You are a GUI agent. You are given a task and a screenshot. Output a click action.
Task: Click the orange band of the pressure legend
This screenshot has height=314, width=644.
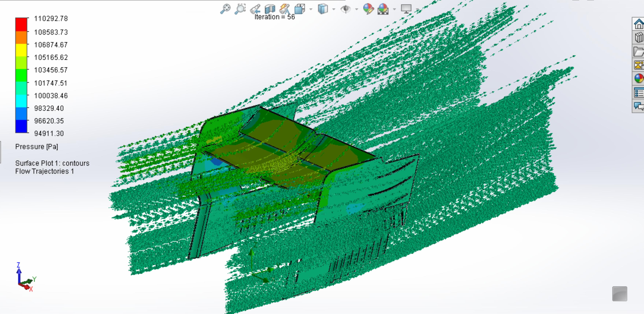coord(21,38)
